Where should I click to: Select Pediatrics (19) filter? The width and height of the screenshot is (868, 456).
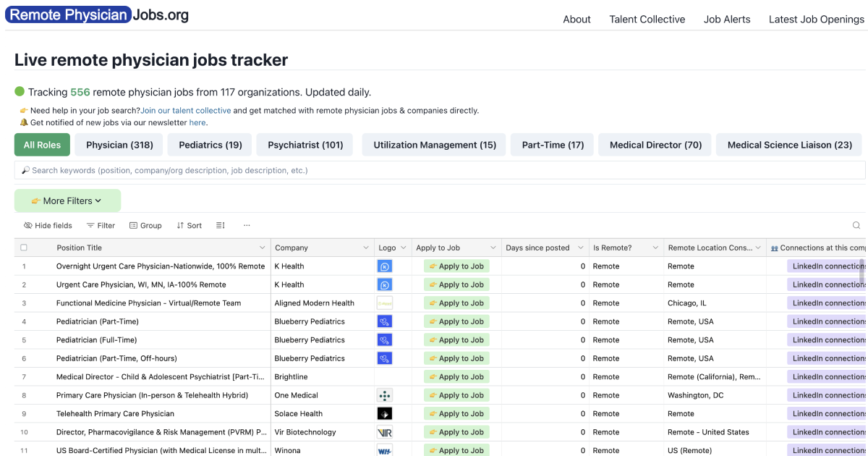pyautogui.click(x=210, y=145)
